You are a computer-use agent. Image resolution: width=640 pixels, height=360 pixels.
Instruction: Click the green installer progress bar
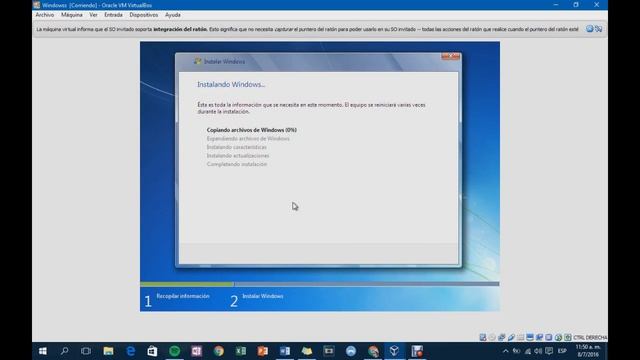click(187, 284)
